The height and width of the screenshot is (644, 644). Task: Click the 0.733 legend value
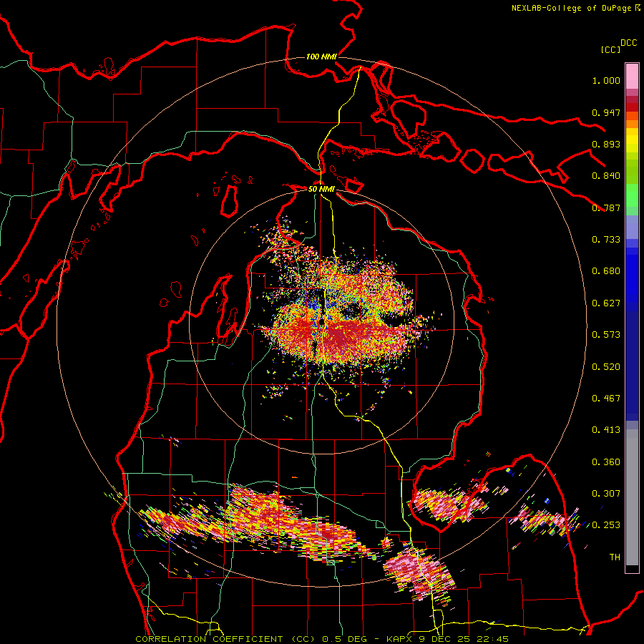pos(606,240)
